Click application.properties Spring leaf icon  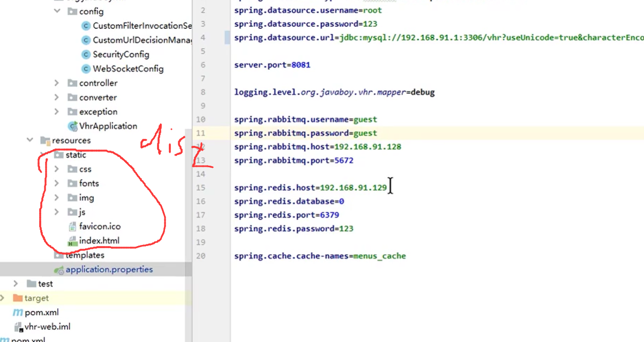coord(58,270)
